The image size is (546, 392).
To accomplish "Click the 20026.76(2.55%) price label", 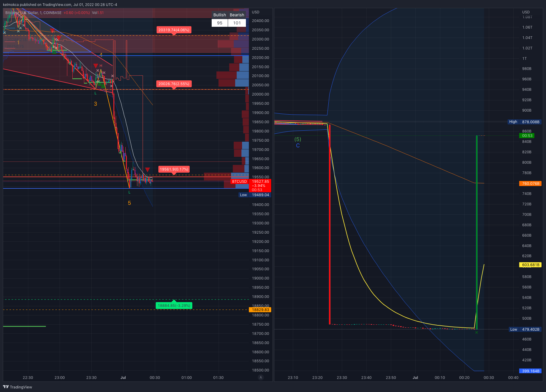I will coord(174,84).
